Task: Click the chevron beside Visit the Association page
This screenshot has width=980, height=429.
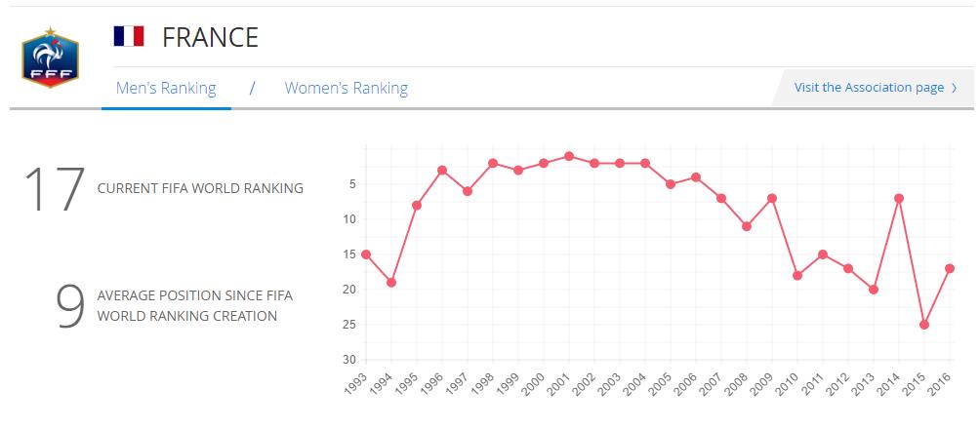Action: (x=954, y=88)
